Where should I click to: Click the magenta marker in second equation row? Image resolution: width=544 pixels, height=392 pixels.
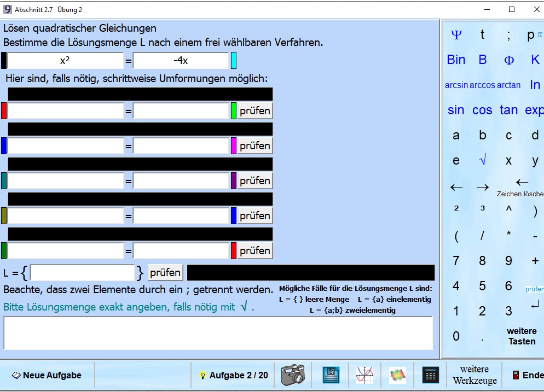click(x=234, y=146)
